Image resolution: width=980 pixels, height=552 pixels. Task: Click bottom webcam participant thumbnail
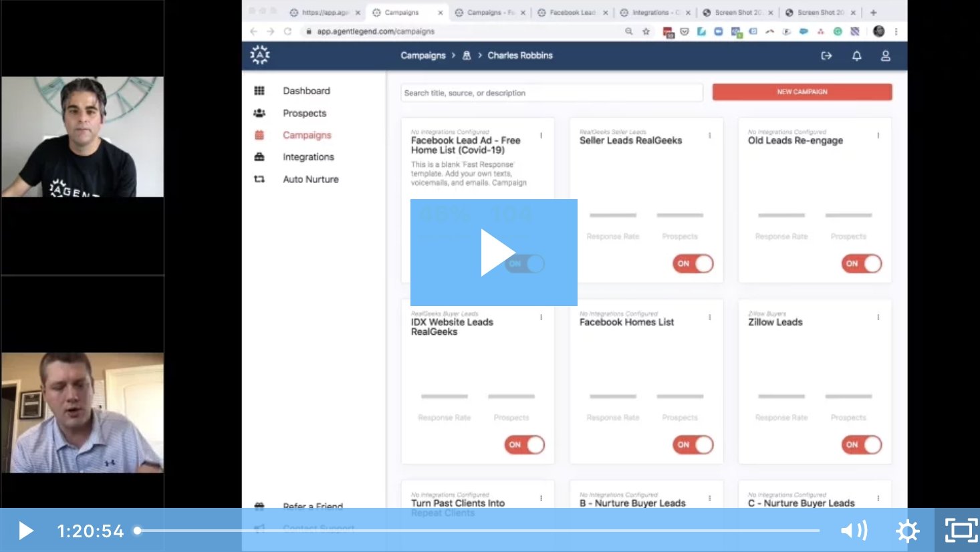pyautogui.click(x=82, y=413)
